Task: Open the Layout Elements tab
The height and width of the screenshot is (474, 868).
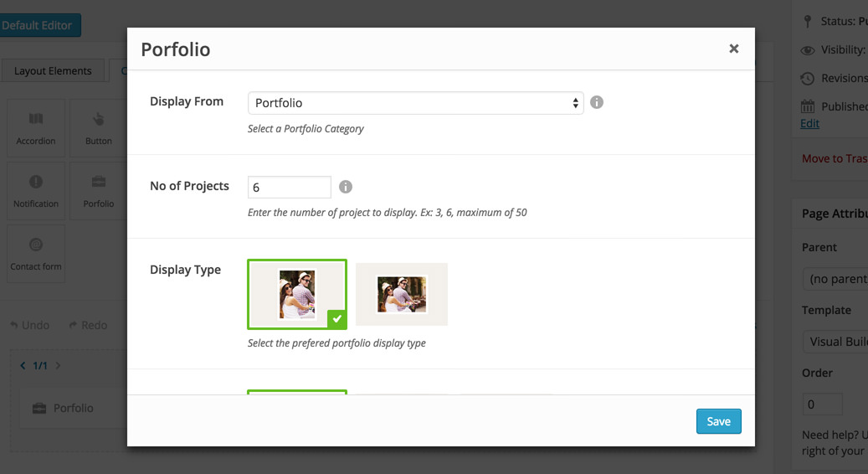Action: pos(53,71)
